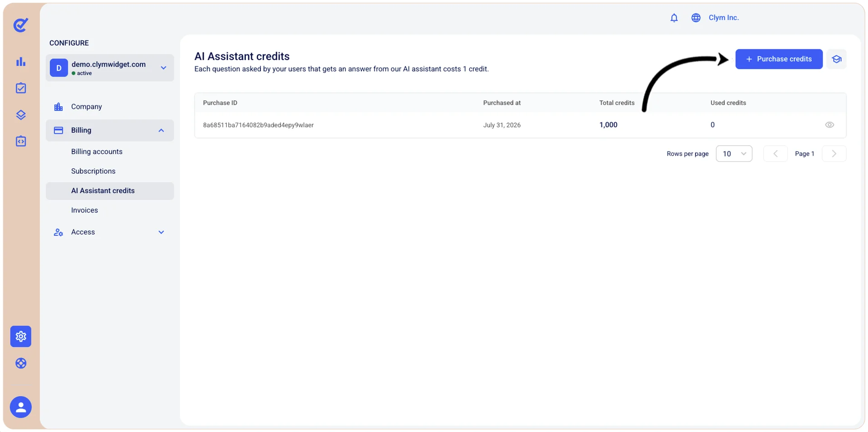868x432 pixels.
Task: Click purchase ID 8a68511ba7164082b9aded4epy9wlaer
Action: tap(258, 125)
